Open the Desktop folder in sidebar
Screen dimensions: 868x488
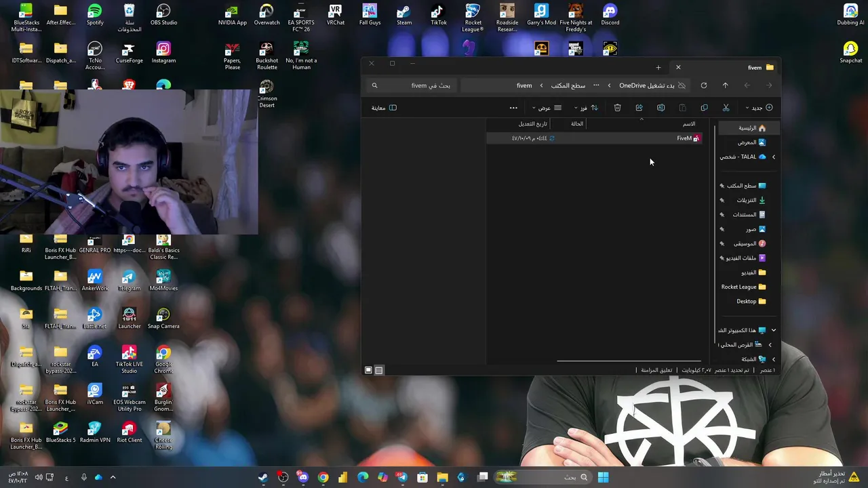coord(751,302)
